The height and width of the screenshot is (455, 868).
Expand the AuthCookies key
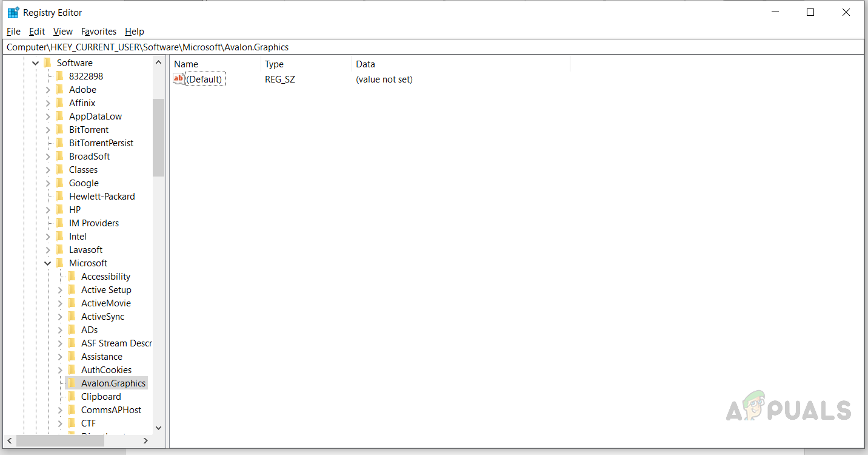pos(60,370)
